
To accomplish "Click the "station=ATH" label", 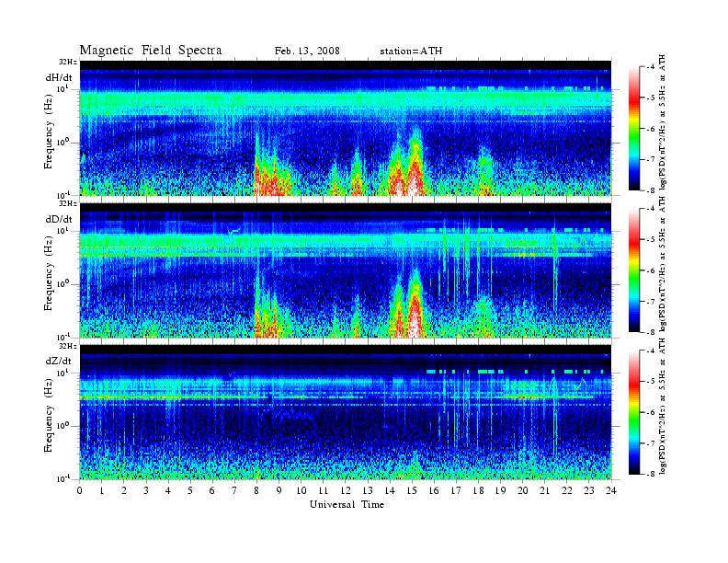I will click(411, 52).
